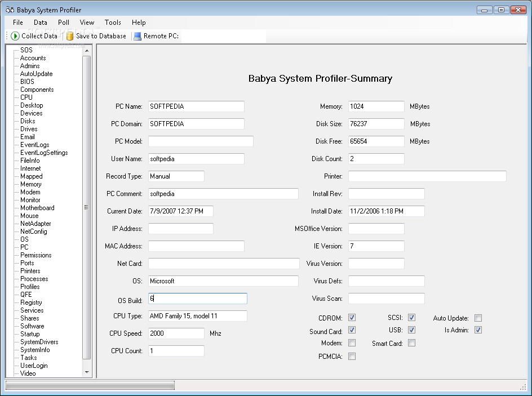Uncheck the USB checkbox
Screen dimensions: 532x396
411,330
